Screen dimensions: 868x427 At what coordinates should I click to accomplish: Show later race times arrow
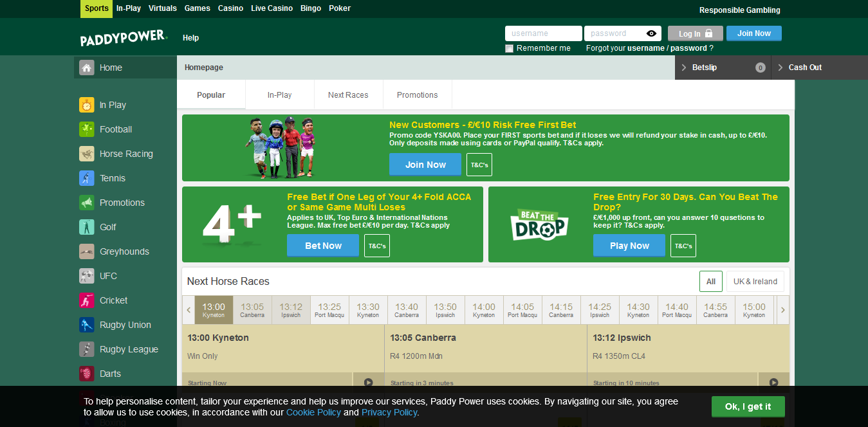pyautogui.click(x=782, y=310)
